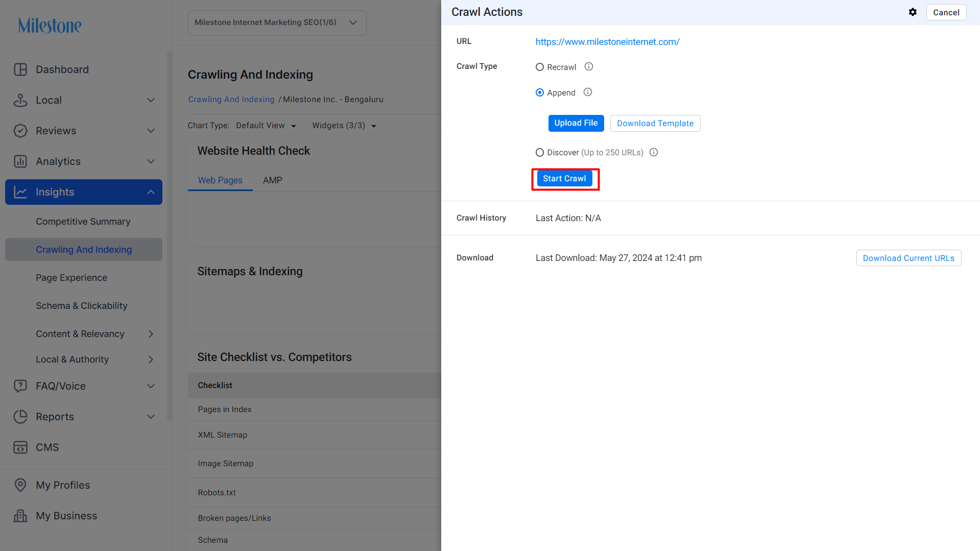Click the Insights chart icon

click(20, 192)
